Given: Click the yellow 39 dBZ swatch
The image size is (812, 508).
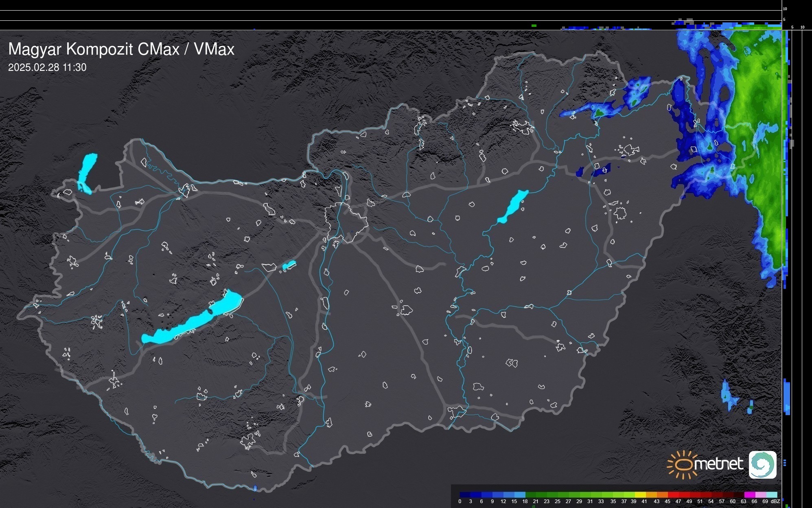Looking at the screenshot, I should 640,495.
